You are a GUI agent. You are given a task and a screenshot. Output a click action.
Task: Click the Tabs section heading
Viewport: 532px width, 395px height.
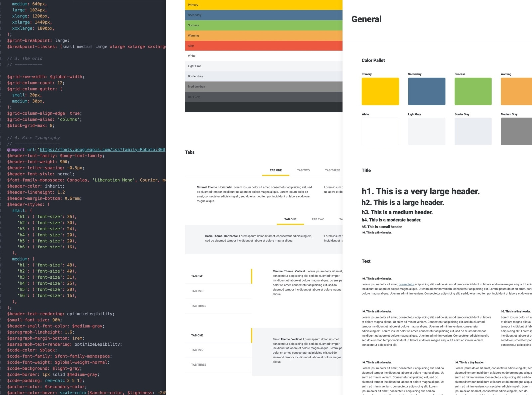pos(190,152)
